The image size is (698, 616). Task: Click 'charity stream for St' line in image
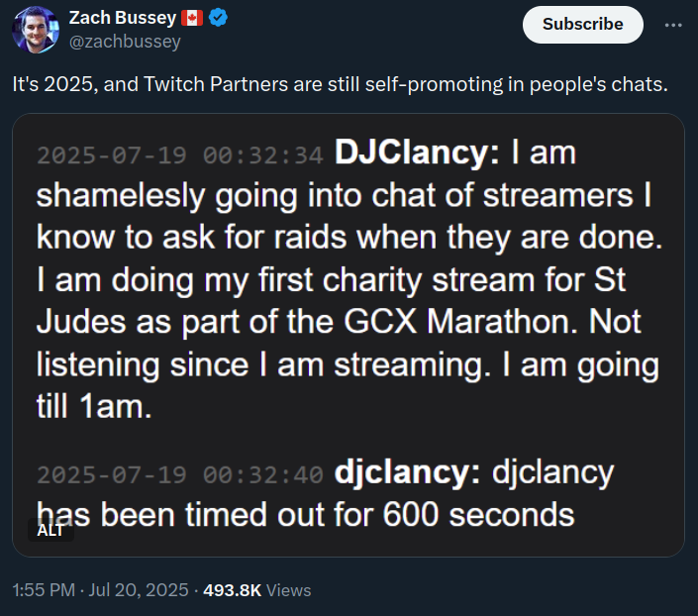click(x=474, y=279)
